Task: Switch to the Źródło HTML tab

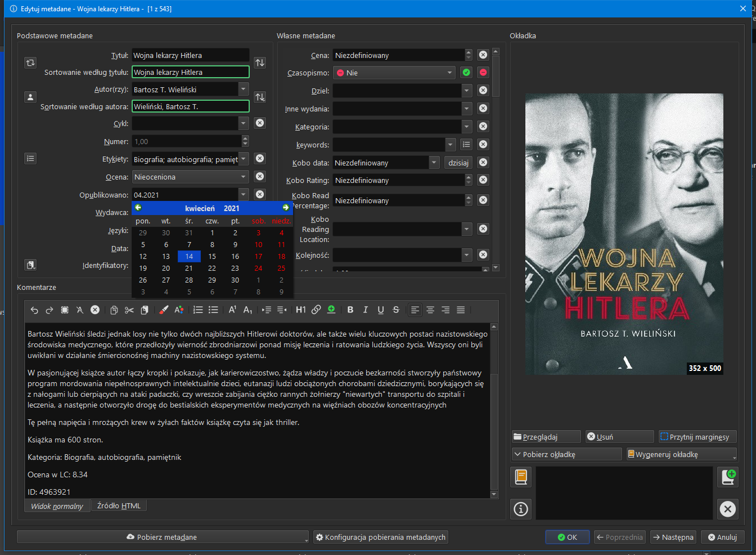Action: pyautogui.click(x=119, y=505)
